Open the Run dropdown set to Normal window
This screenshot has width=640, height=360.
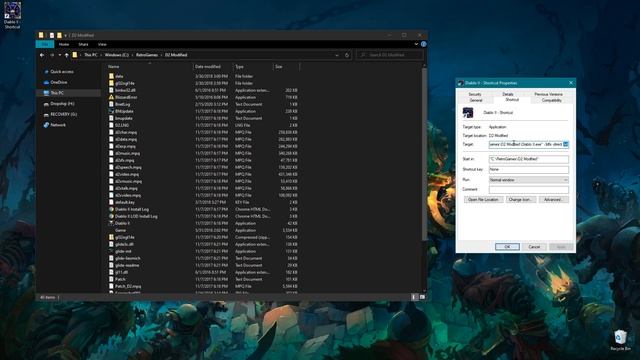(529, 180)
